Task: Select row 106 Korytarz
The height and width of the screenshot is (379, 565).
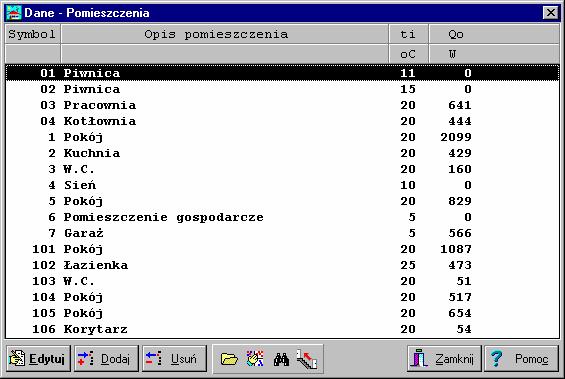Action: 282,329
